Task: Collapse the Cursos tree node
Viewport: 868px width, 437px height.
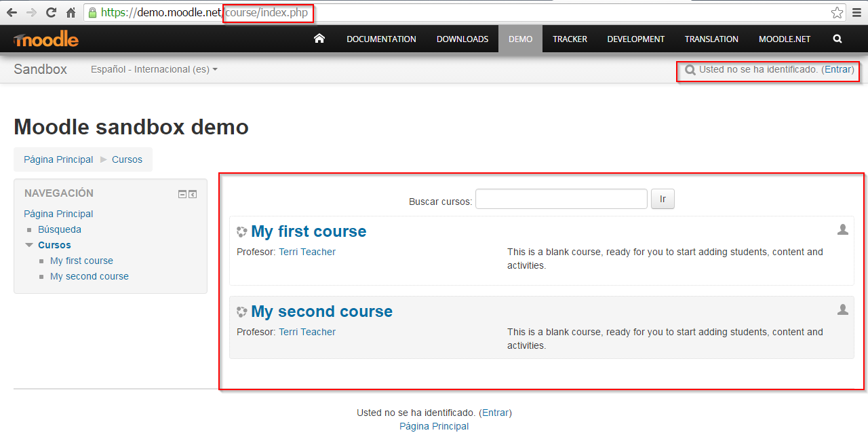Action: click(29, 245)
